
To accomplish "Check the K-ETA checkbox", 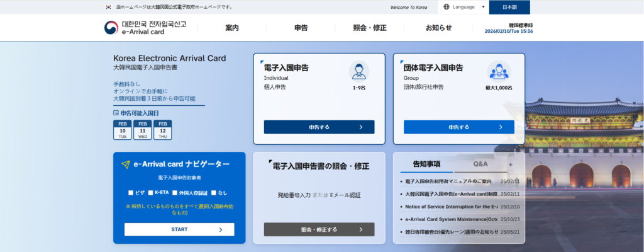I will [151, 193].
